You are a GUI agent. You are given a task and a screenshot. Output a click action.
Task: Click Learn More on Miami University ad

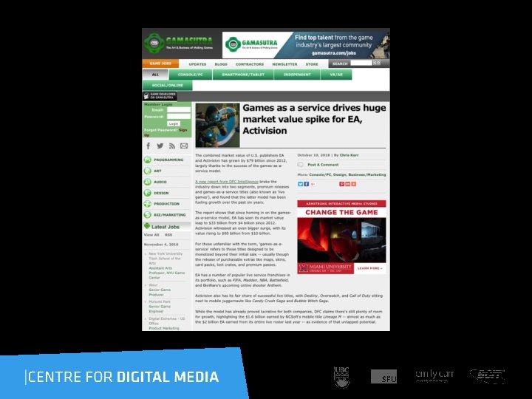click(x=370, y=268)
